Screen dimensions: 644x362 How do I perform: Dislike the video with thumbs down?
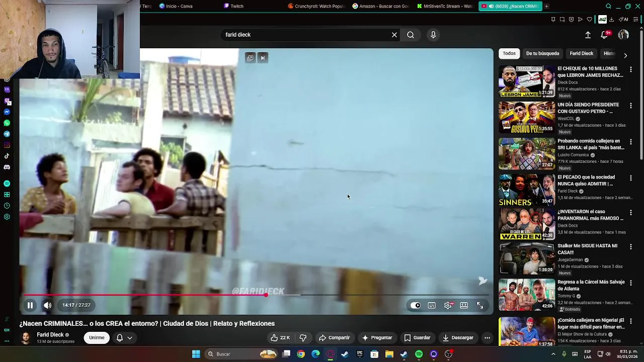[x=303, y=338]
